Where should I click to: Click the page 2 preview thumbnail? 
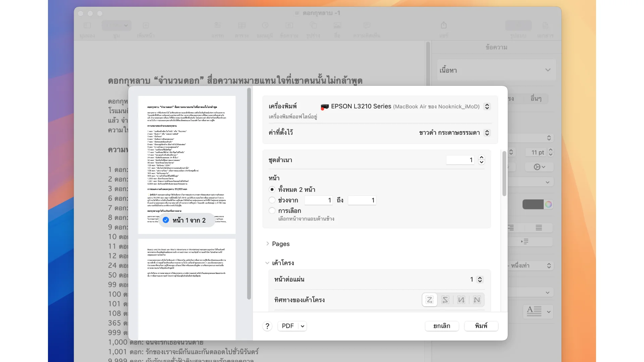[x=187, y=288]
